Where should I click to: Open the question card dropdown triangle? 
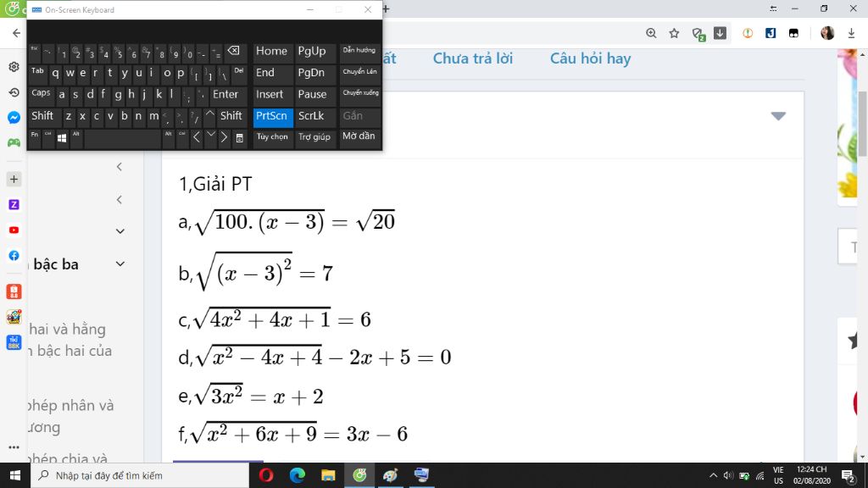778,116
